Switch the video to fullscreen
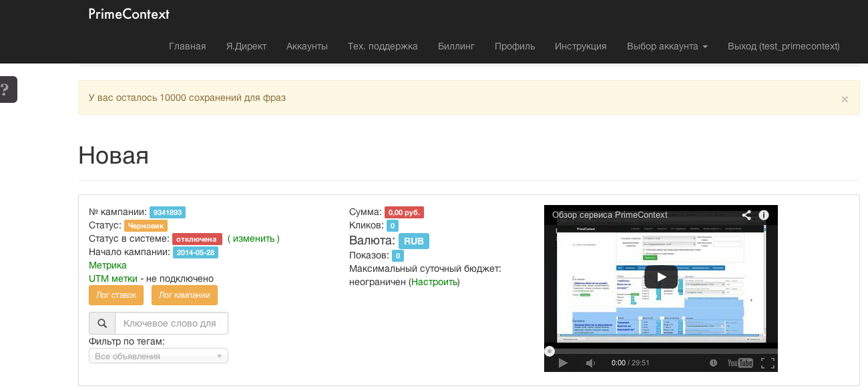 point(768,363)
